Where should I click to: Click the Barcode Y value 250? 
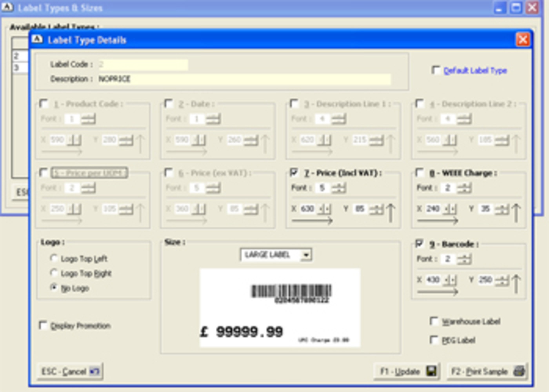[486, 280]
